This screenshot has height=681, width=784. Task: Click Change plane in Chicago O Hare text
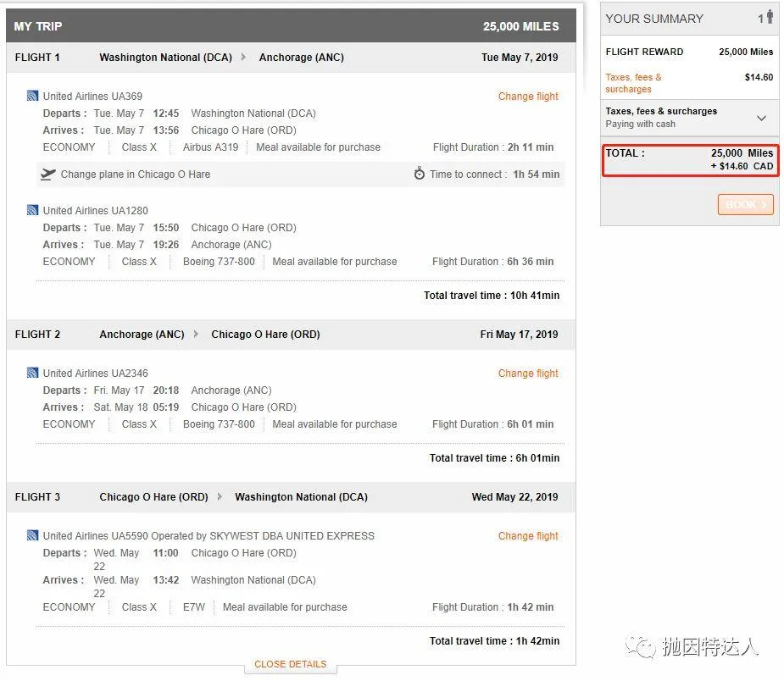[136, 174]
